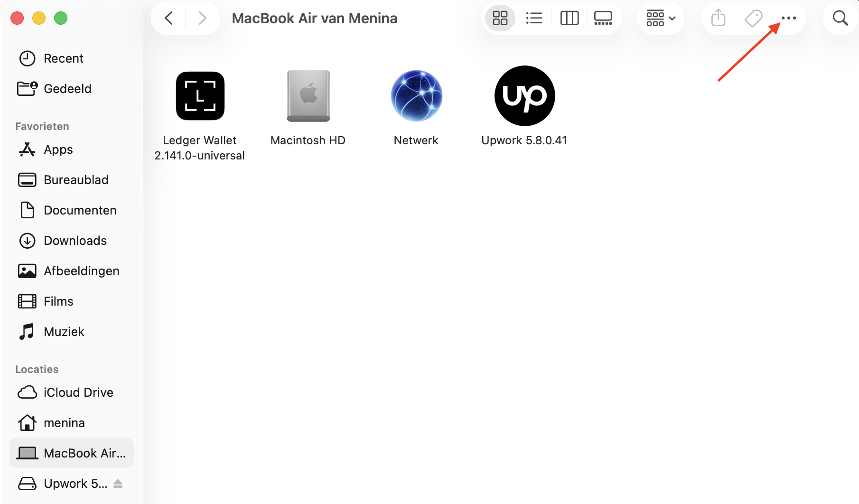This screenshot has height=504, width=859.
Task: Expand the Locaties section options
Action: 37,369
